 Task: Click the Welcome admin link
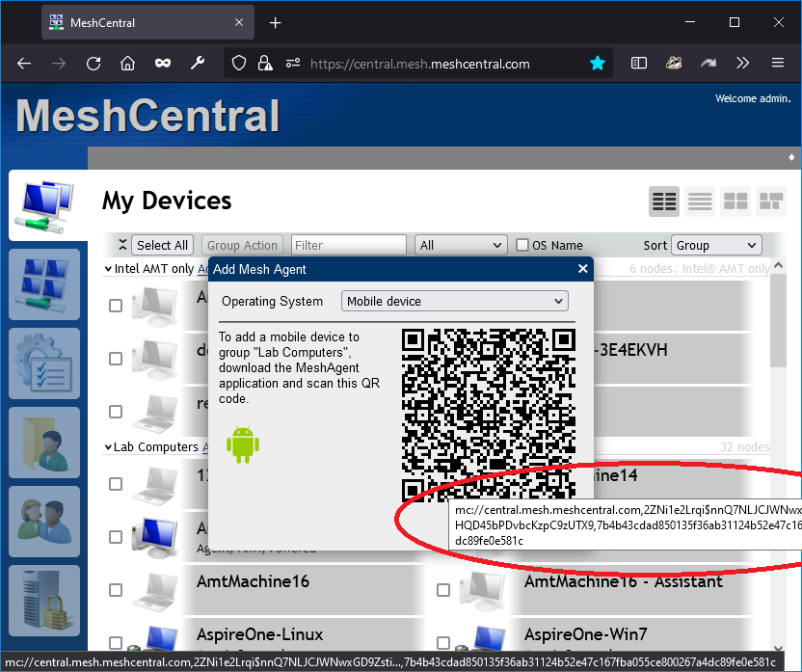point(752,98)
